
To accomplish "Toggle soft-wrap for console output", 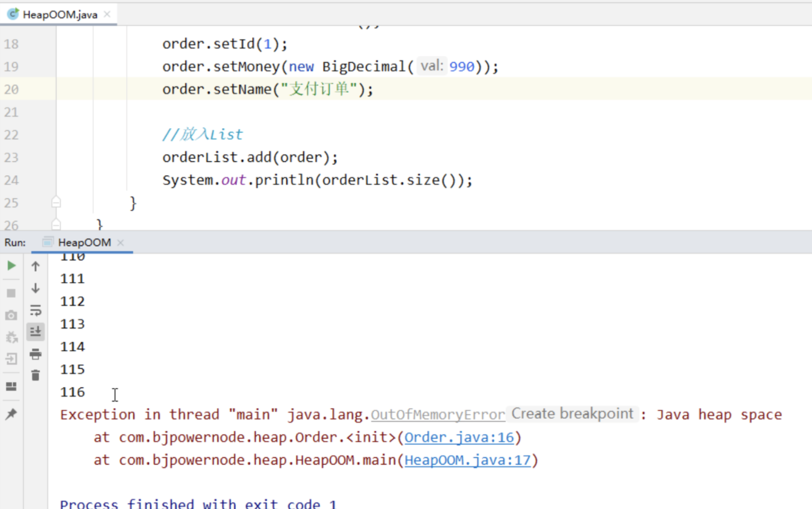I will coord(35,310).
